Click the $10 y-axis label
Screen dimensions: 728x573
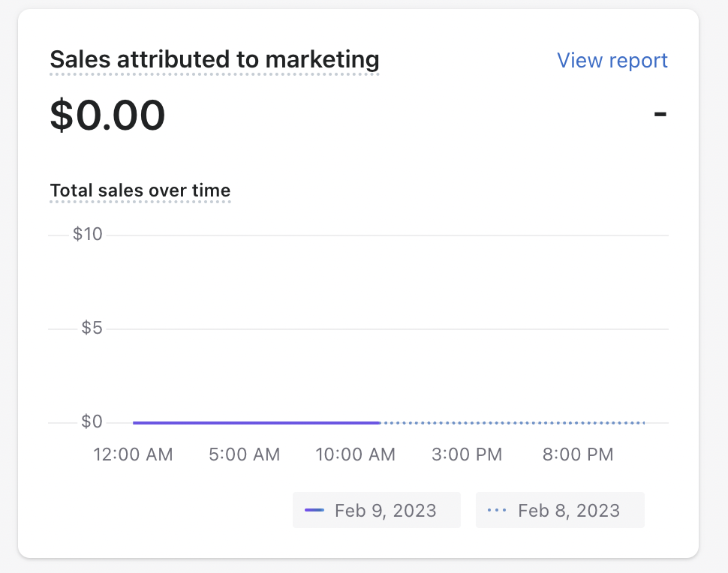point(87,234)
